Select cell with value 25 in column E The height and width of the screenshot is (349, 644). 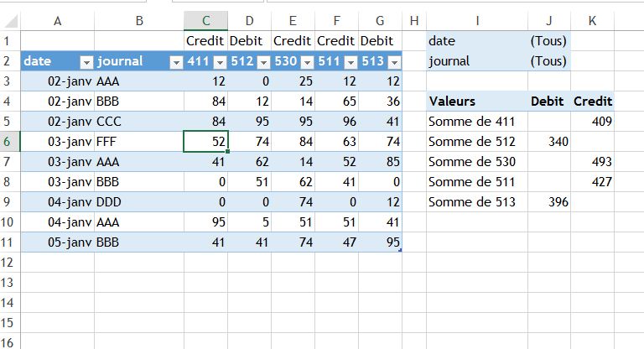click(x=293, y=81)
